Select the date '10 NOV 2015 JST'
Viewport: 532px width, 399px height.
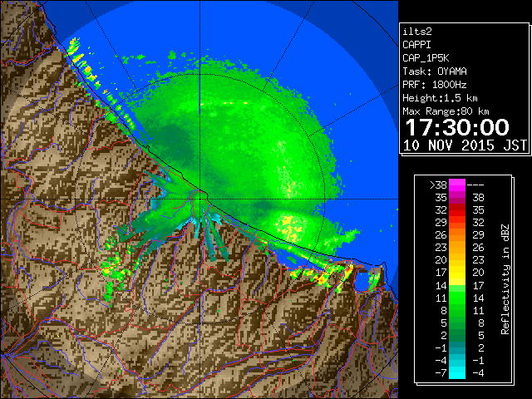click(x=465, y=145)
